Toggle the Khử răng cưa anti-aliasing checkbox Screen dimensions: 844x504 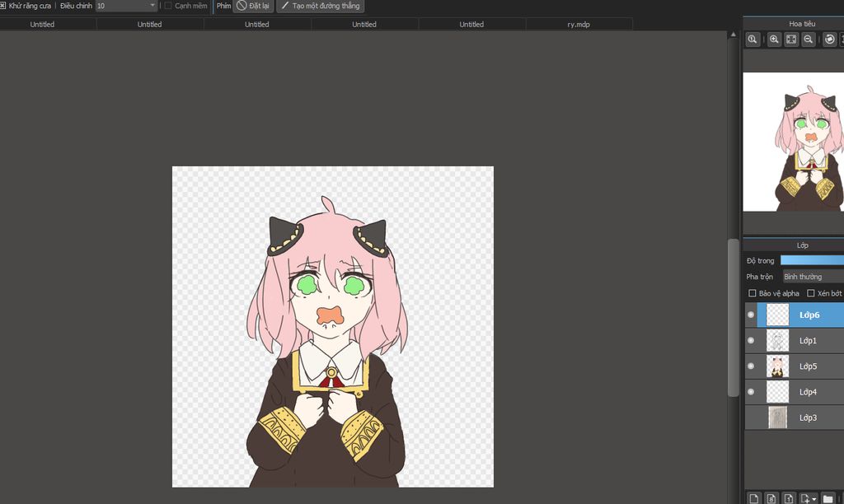(2, 6)
